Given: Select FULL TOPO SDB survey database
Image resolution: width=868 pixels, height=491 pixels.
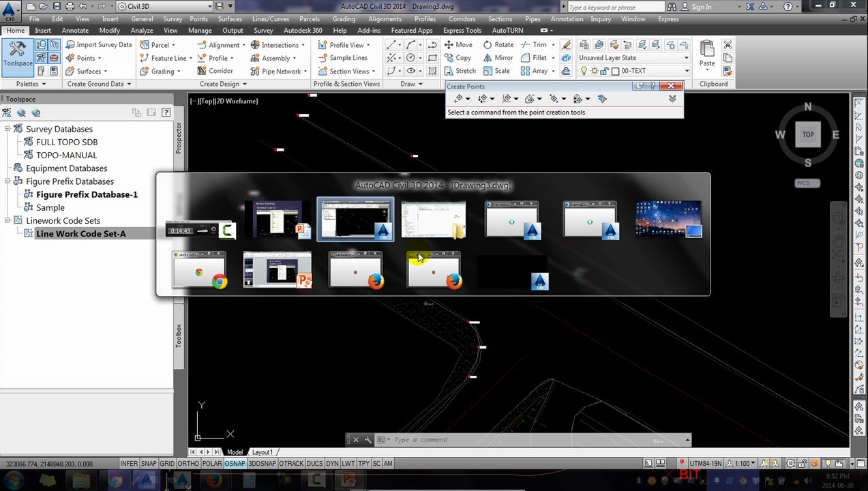Looking at the screenshot, I should (67, 142).
